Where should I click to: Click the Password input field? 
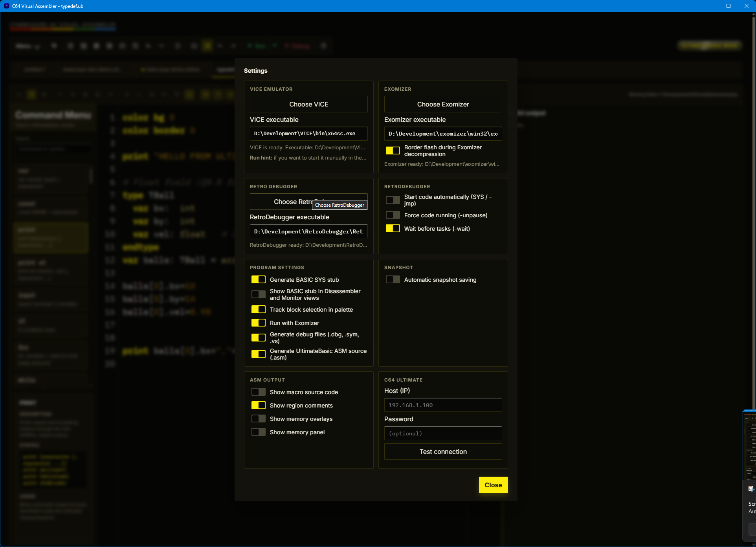click(x=443, y=433)
